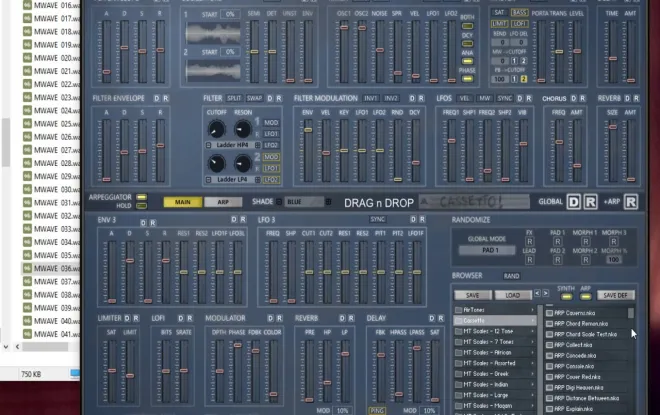
Task: Expand MT Scales - 12 Tone folder
Action: (x=495, y=331)
